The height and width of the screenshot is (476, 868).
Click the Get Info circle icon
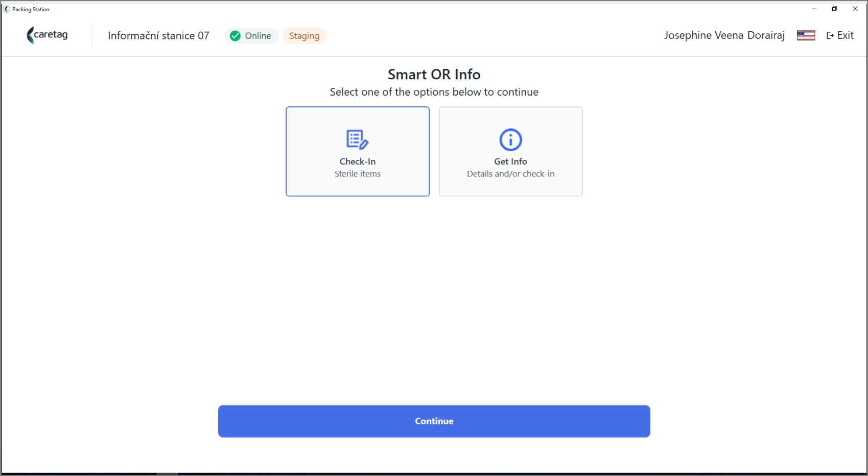pos(510,140)
